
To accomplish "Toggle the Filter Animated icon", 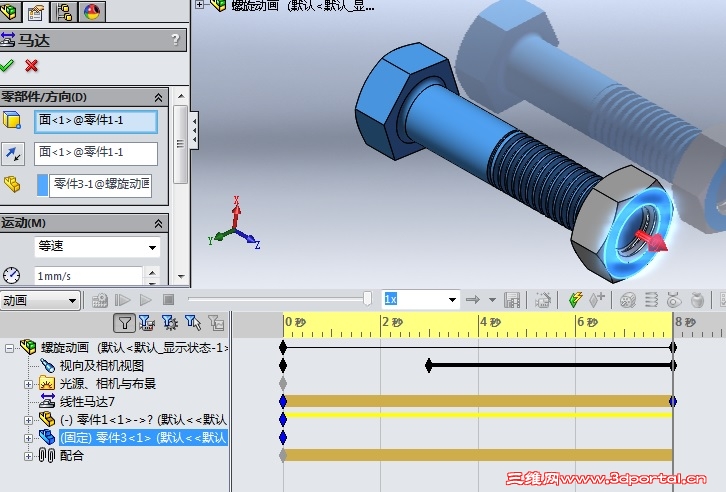I will [x=147, y=323].
